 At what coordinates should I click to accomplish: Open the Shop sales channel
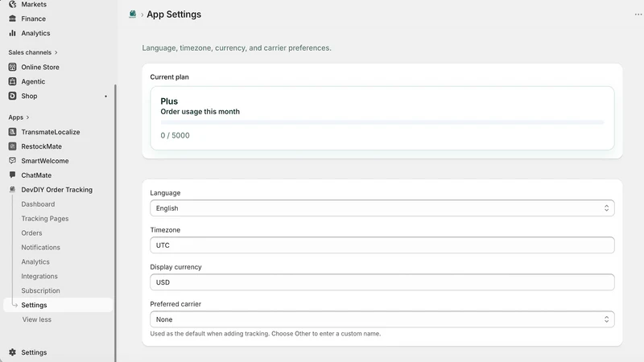click(x=29, y=96)
